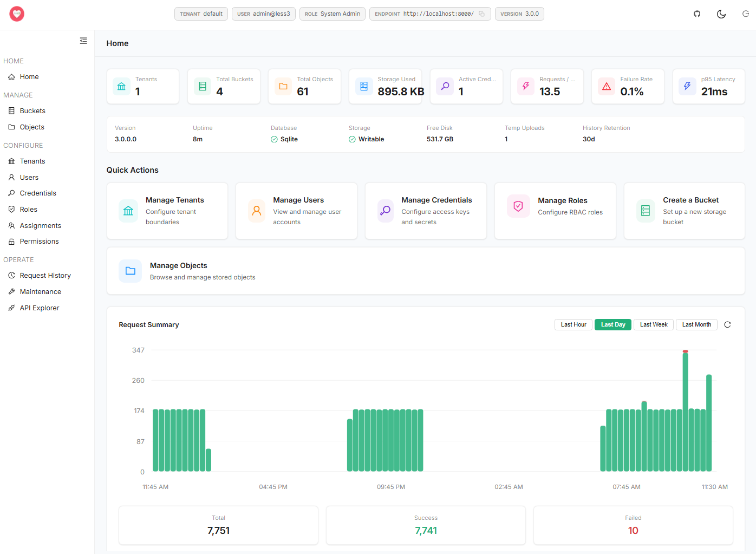The width and height of the screenshot is (756, 554).
Task: Select the Last Week time range
Action: click(654, 324)
